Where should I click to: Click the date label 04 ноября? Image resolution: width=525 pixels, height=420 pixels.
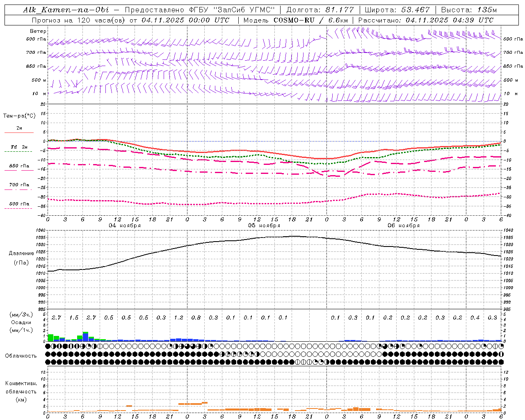tap(125, 226)
